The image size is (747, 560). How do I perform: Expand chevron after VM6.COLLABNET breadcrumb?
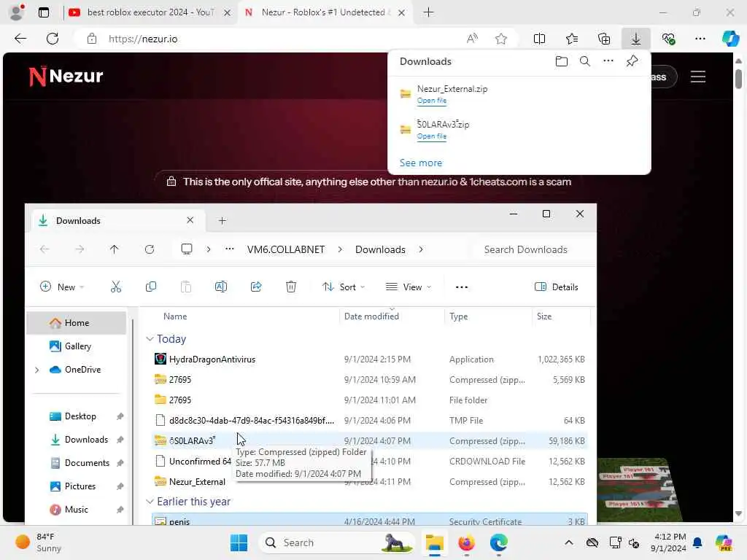tap(340, 249)
